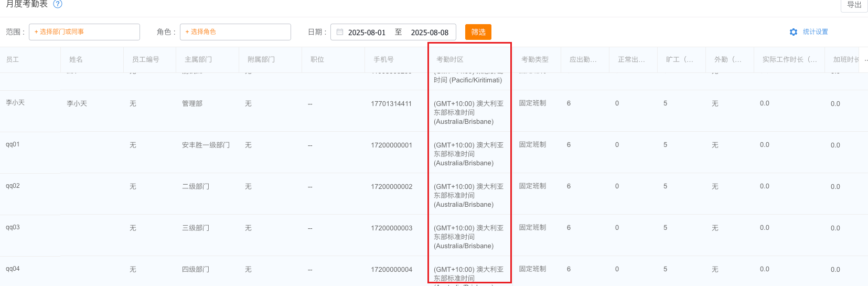Select phone number 17200000002 cell
868x286 pixels.
tap(391, 187)
